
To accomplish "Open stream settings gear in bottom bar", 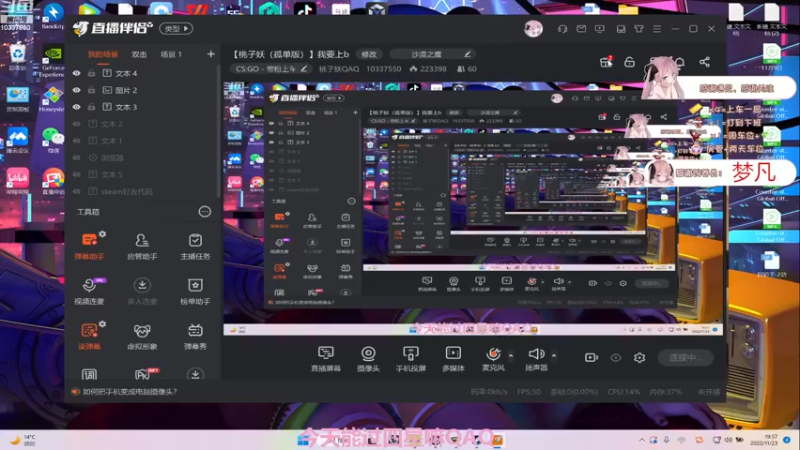I will click(x=639, y=358).
